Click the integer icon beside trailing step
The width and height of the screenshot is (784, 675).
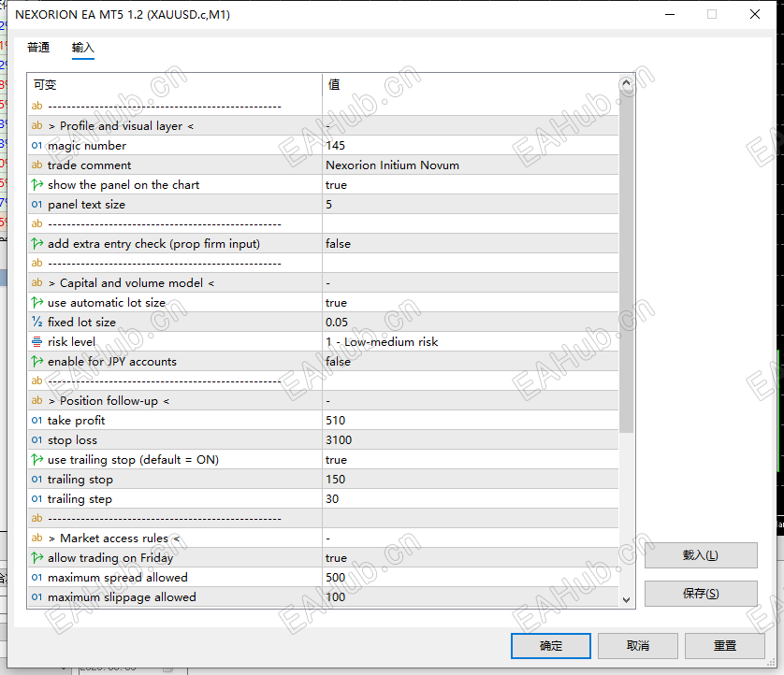click(x=36, y=498)
